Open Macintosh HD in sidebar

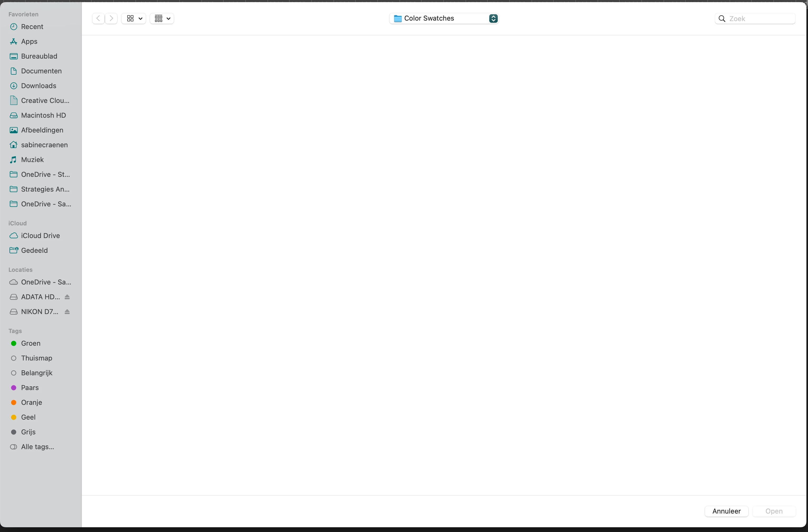click(x=44, y=115)
